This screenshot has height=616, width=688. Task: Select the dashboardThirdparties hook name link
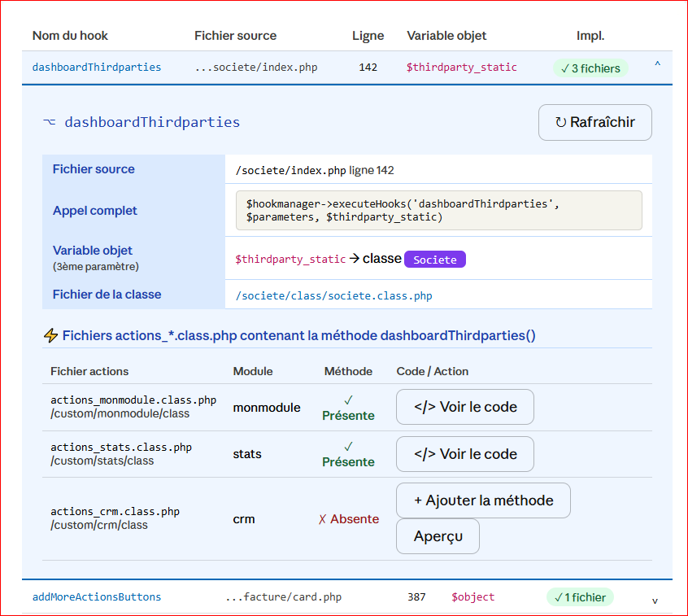[x=97, y=68]
